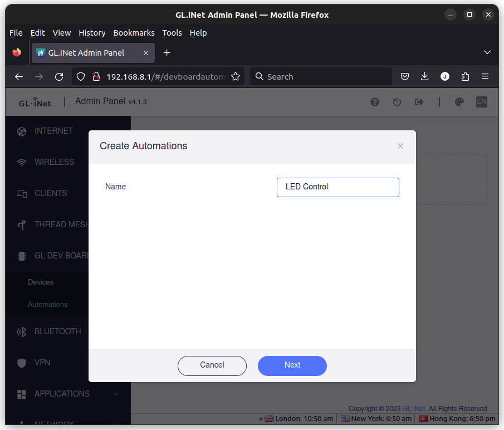Open the CLIENTS sidebar section
This screenshot has height=430, width=504.
click(x=51, y=193)
